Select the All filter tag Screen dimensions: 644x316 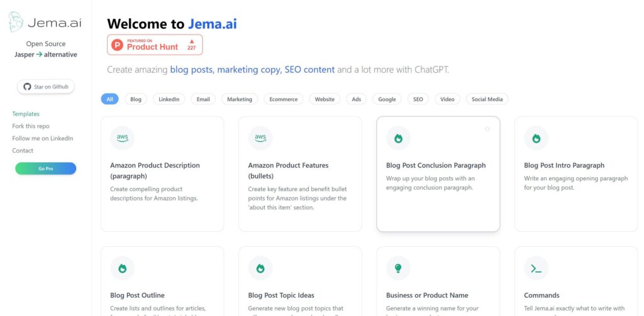(110, 99)
